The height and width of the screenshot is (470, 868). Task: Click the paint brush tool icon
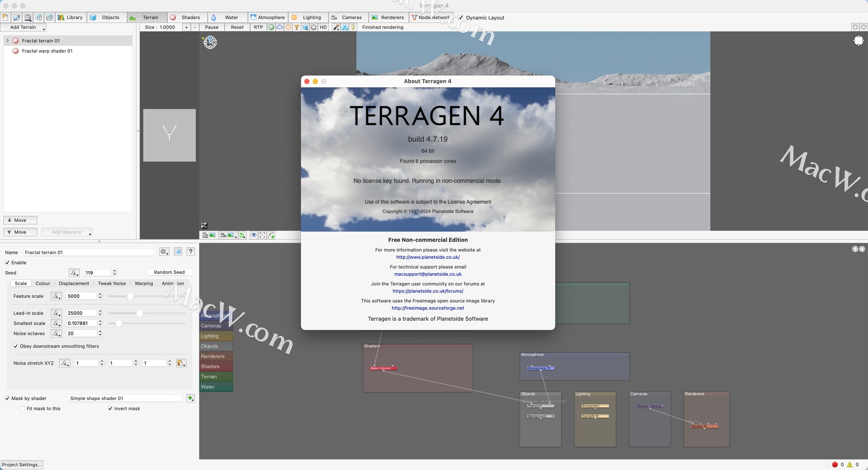[x=336, y=27]
